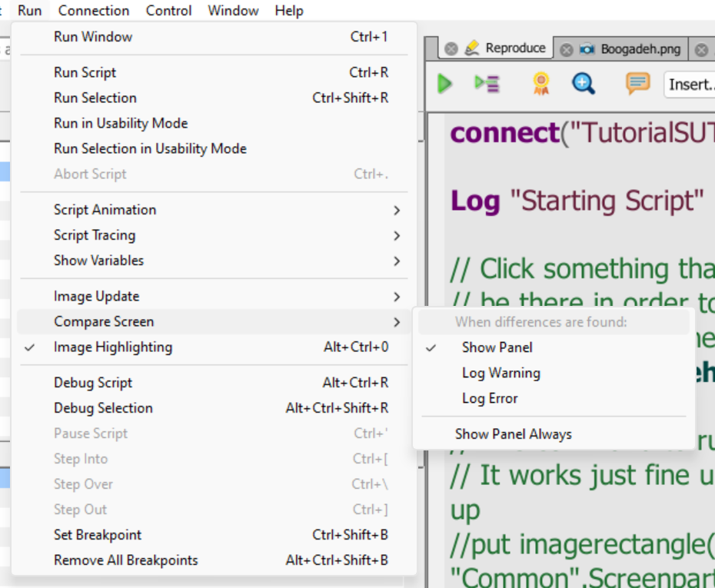Open the Insert dropdown in toolbar

pos(690,85)
